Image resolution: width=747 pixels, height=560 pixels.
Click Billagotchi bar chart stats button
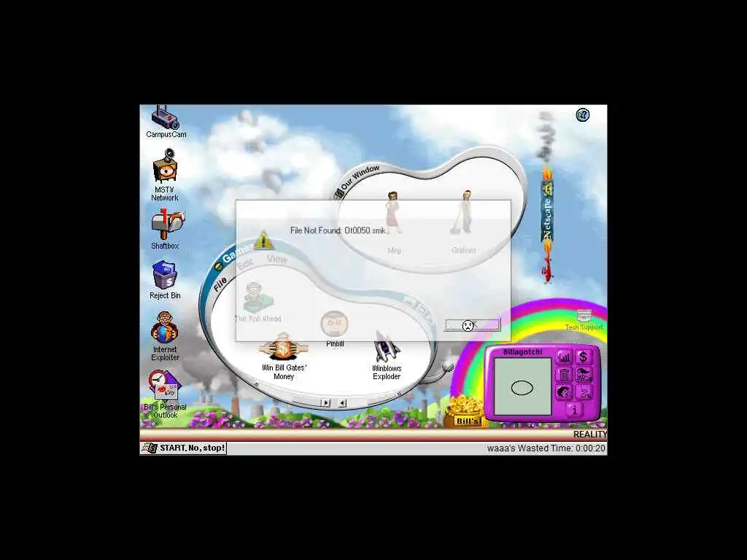click(x=565, y=357)
